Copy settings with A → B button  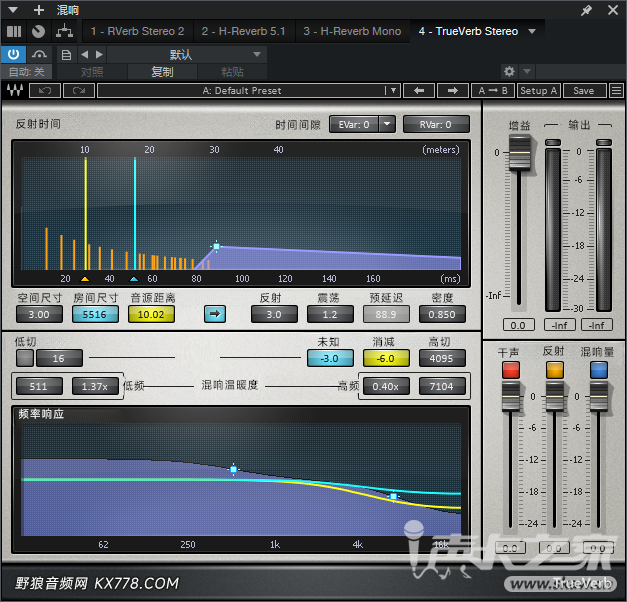tap(493, 90)
